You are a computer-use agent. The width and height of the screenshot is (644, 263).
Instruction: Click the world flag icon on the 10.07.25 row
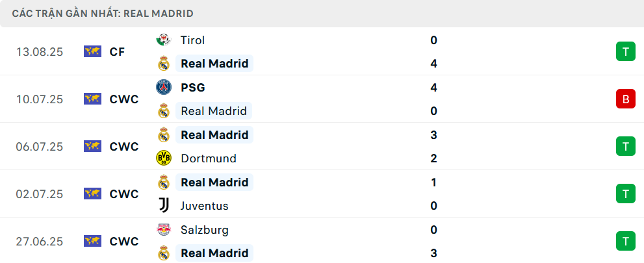(92, 99)
